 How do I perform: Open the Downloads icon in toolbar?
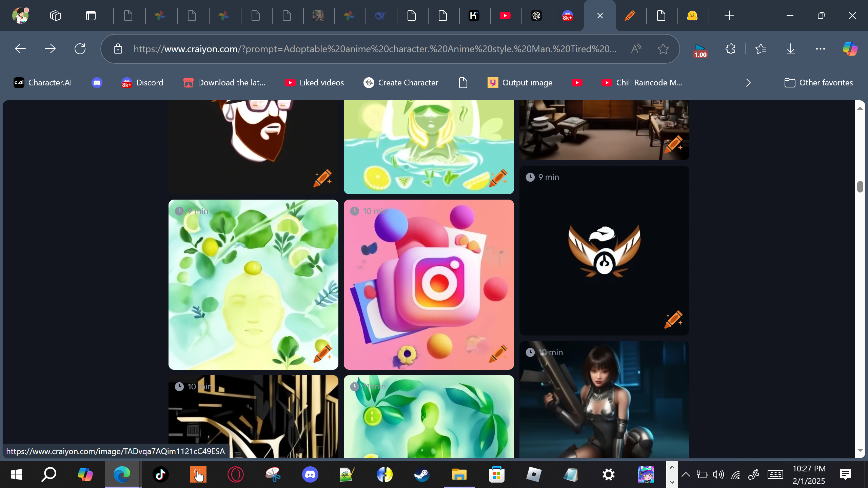click(x=790, y=49)
